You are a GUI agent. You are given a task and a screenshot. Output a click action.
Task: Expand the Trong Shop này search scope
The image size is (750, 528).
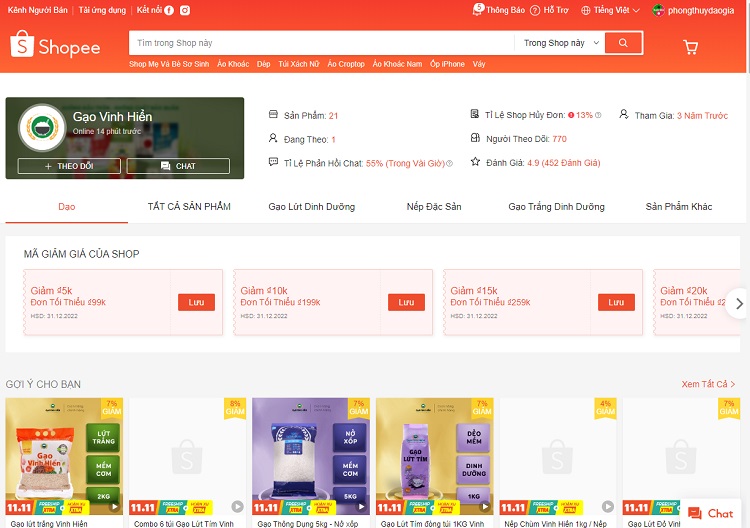(561, 43)
